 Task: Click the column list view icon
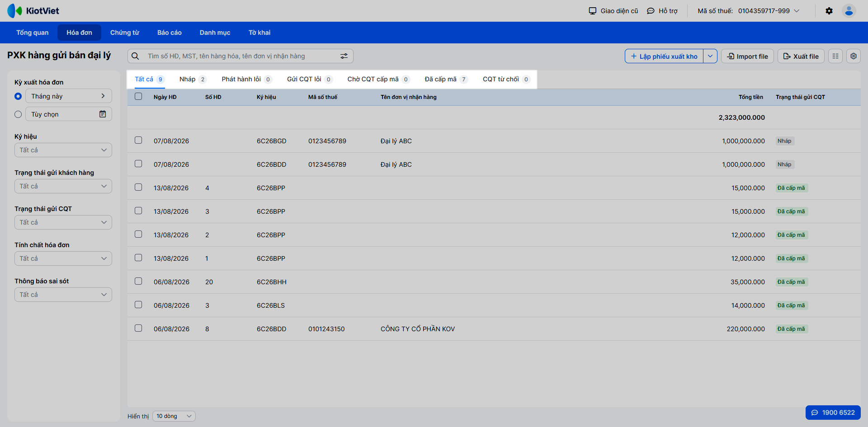835,56
